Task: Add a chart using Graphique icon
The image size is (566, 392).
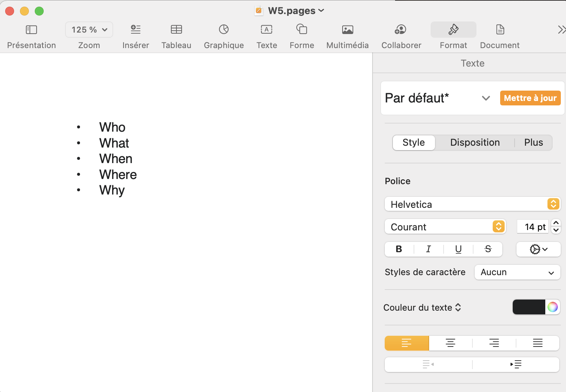Action: [224, 30]
